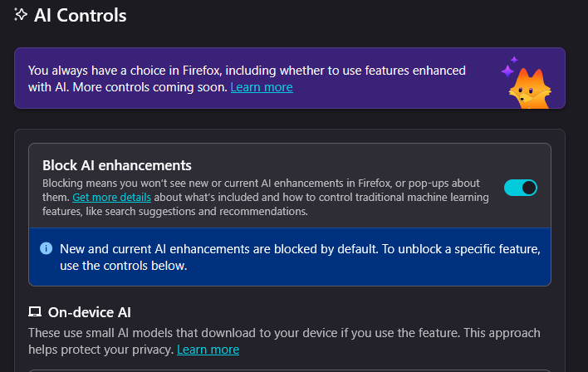The width and height of the screenshot is (588, 372).
Task: Click the AI Controls page heading
Action: pos(81,15)
